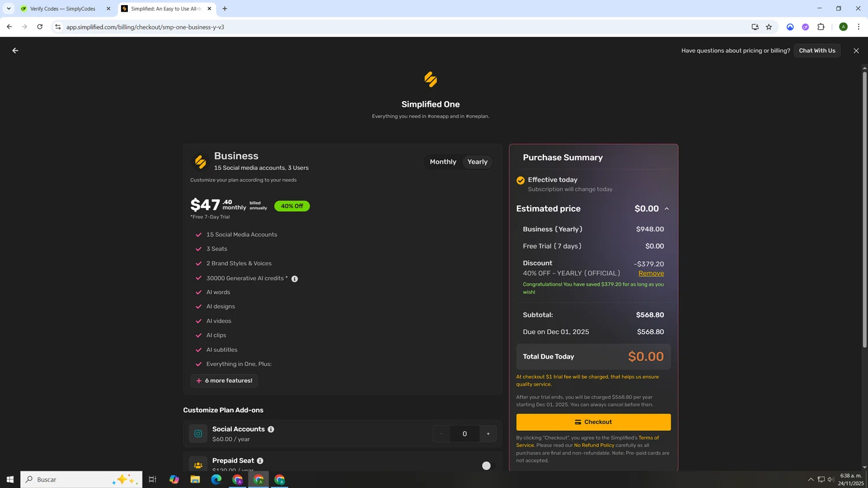Select Monthly billing option
The height and width of the screenshot is (488, 868).
pos(443,162)
